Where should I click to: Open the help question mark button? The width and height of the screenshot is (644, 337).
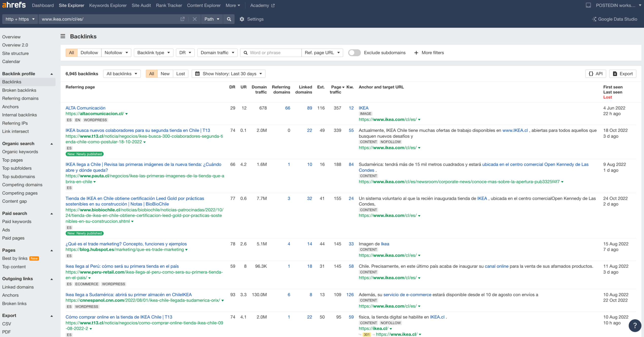click(x=635, y=325)
